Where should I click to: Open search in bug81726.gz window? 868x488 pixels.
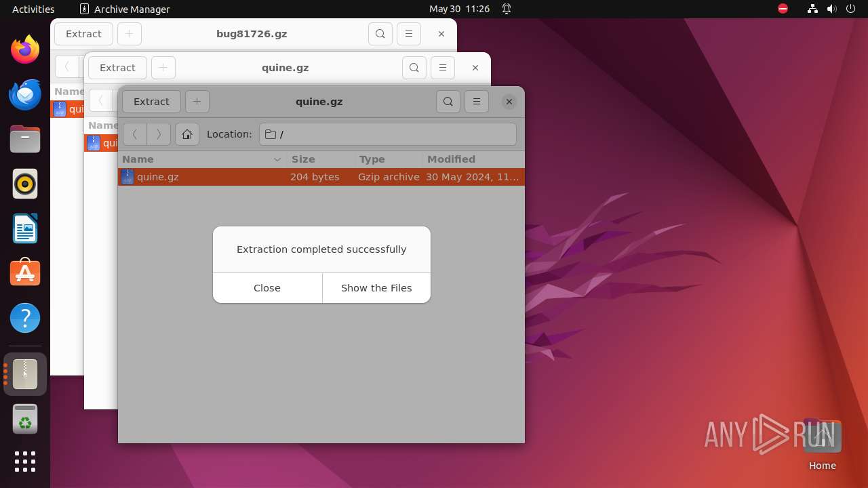[380, 34]
